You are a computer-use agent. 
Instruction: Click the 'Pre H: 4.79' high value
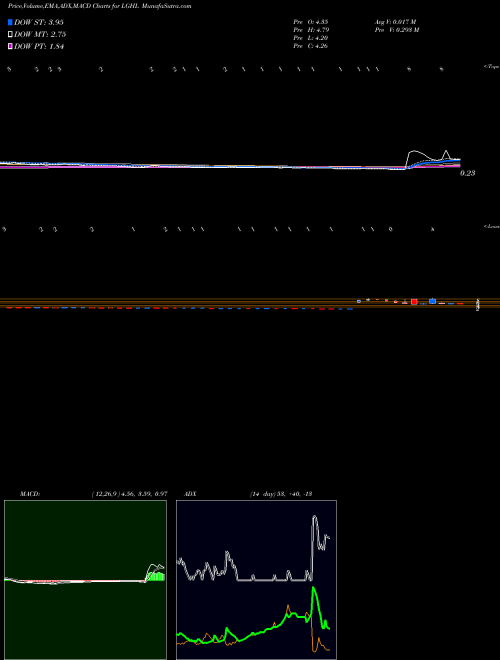(311, 30)
